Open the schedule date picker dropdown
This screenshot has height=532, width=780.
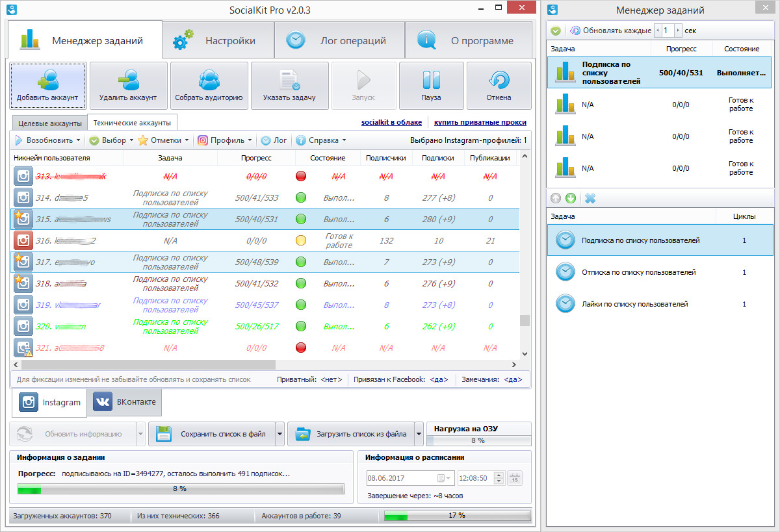443,478
